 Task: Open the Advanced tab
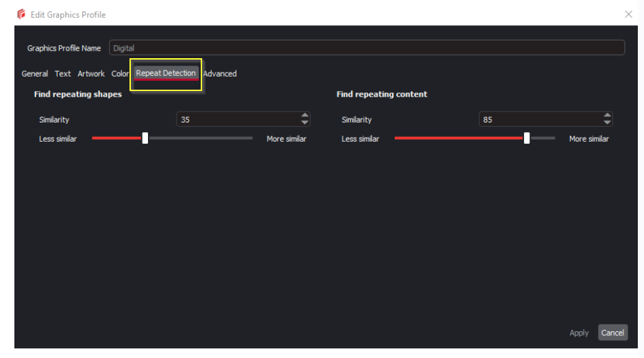220,74
